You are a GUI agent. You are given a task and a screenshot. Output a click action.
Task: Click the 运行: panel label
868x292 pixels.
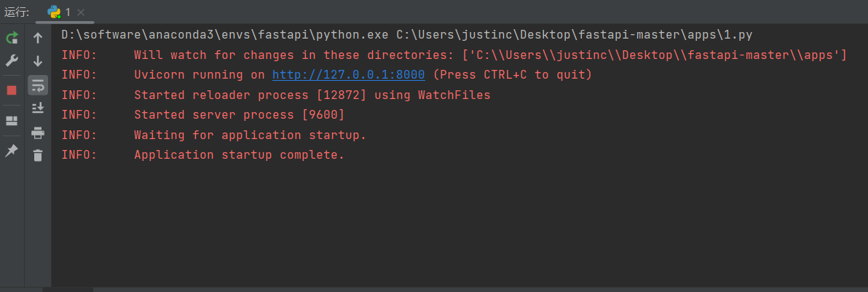pyautogui.click(x=17, y=12)
